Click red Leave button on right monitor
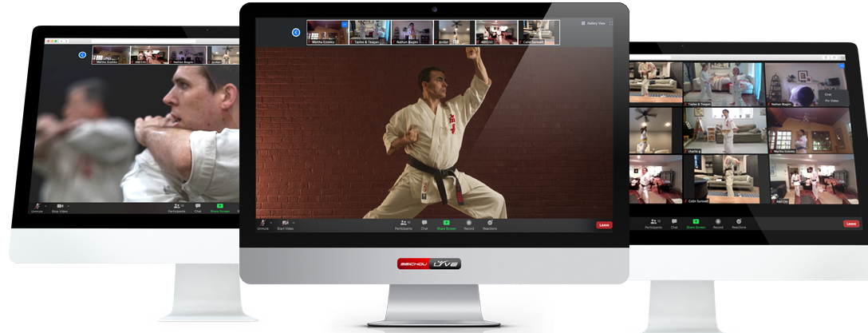The image size is (868, 333). [851, 224]
